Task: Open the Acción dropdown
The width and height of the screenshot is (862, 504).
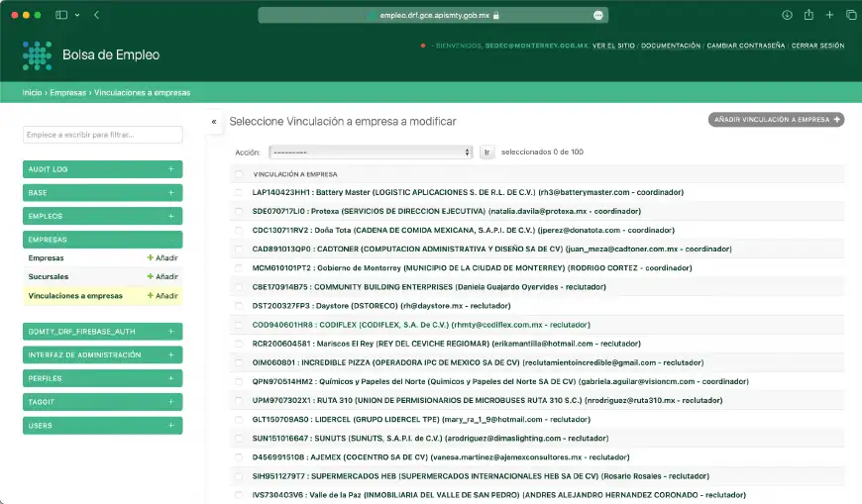Action: pos(371,152)
